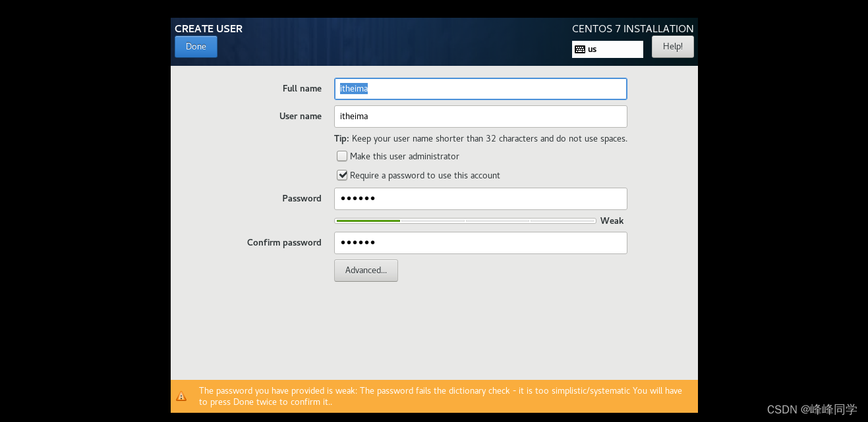The height and width of the screenshot is (422, 868).
Task: Click the warning triangle icon in orange bar
Action: 181,396
